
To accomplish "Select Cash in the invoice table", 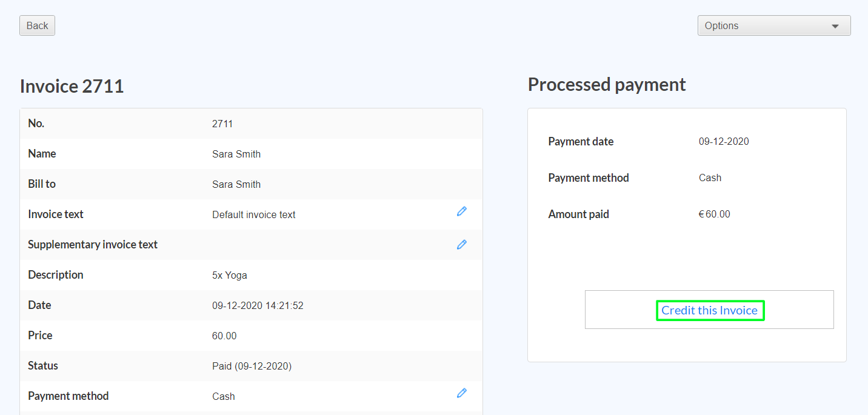I will point(224,396).
